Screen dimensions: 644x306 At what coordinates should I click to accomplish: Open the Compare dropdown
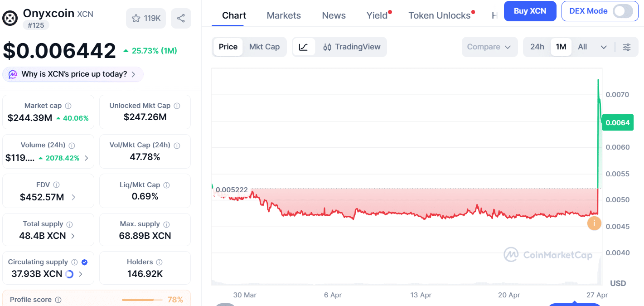click(x=489, y=47)
